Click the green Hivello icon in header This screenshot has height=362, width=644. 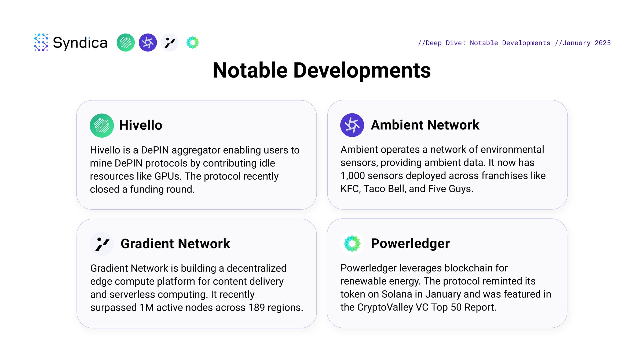(126, 42)
